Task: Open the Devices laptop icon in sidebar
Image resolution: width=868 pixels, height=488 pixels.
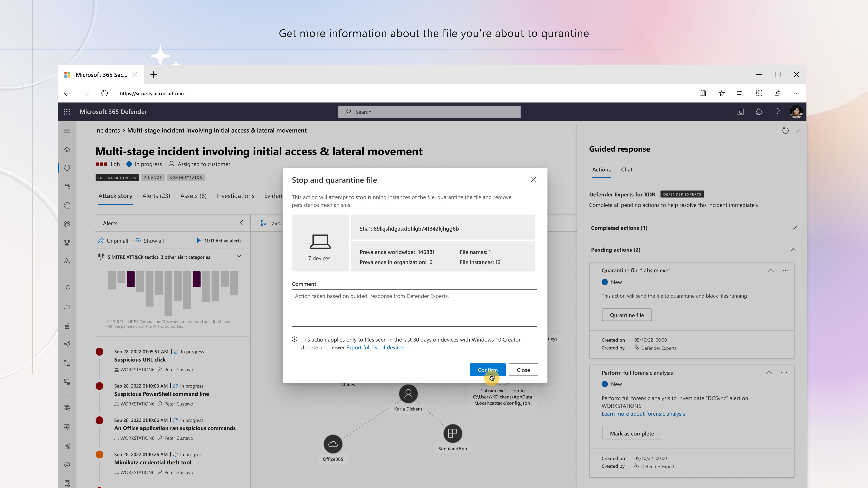Action: [x=67, y=307]
